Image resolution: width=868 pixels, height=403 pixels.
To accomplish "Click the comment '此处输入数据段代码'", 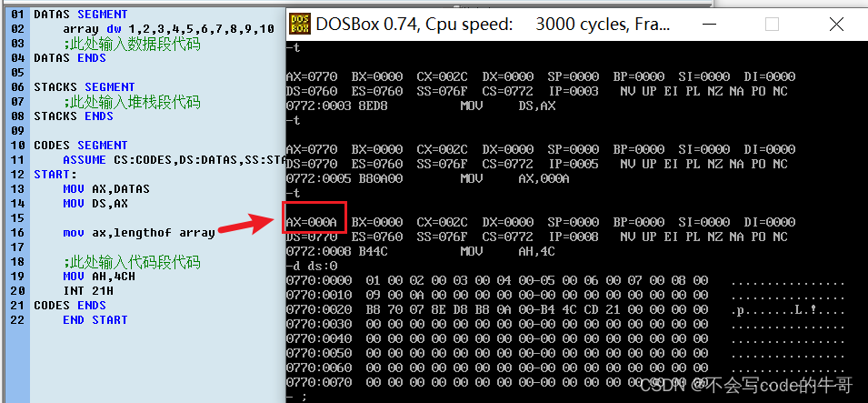I will coord(132,44).
